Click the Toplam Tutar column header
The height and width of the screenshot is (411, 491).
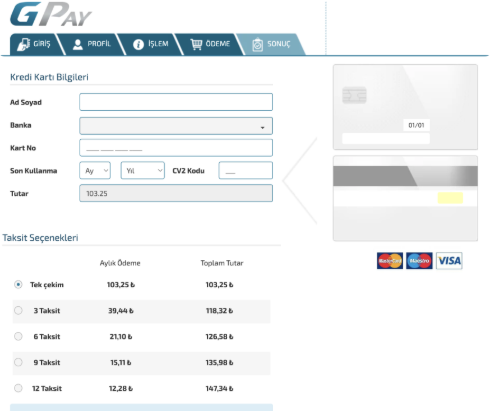(222, 263)
